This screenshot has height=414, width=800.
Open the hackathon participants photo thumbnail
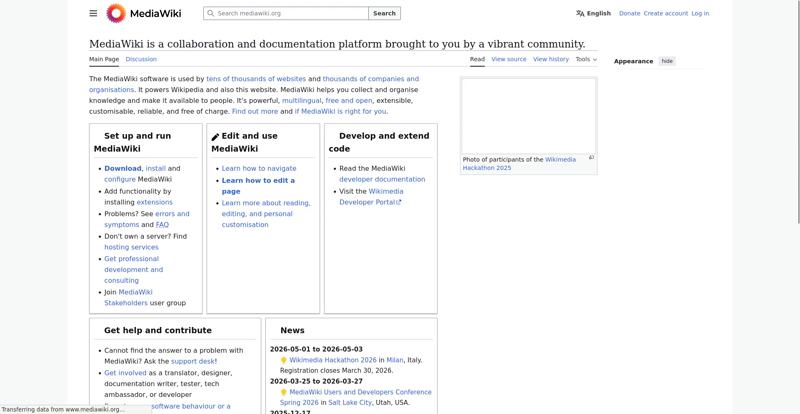coord(528,115)
